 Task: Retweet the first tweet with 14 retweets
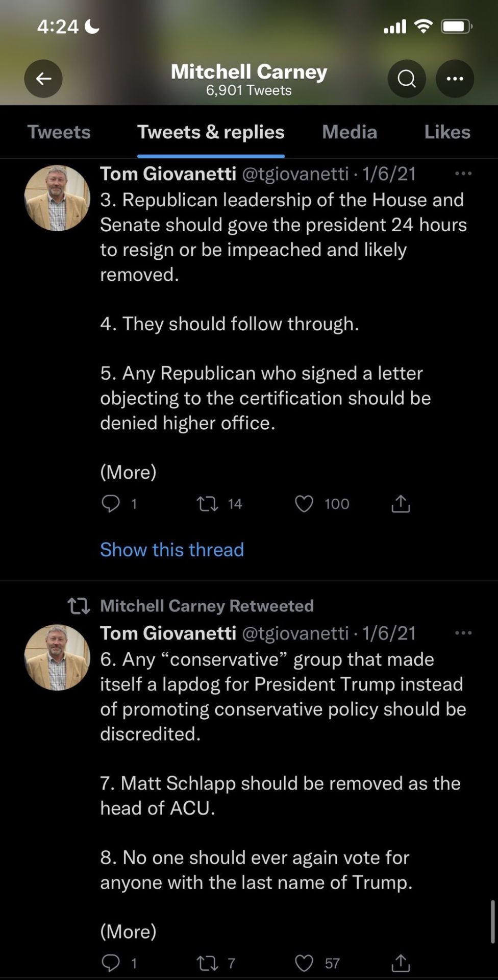pos(208,504)
